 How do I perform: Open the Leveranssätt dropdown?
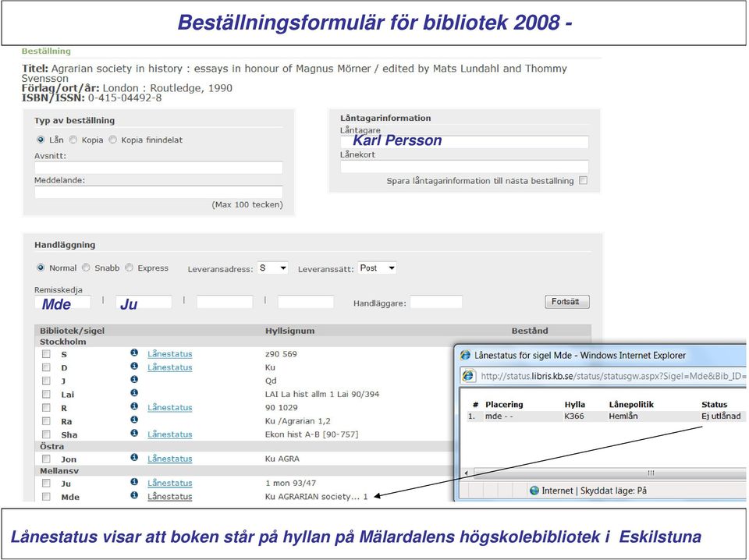point(378,268)
